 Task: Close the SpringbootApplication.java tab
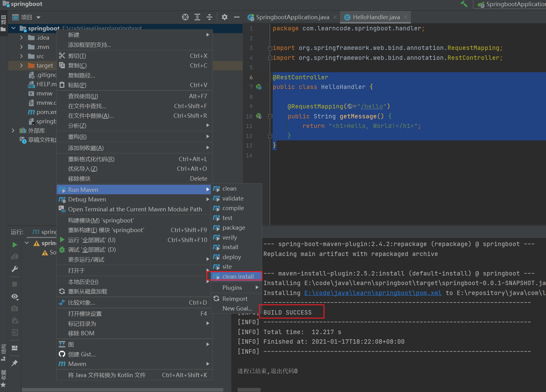coord(335,17)
